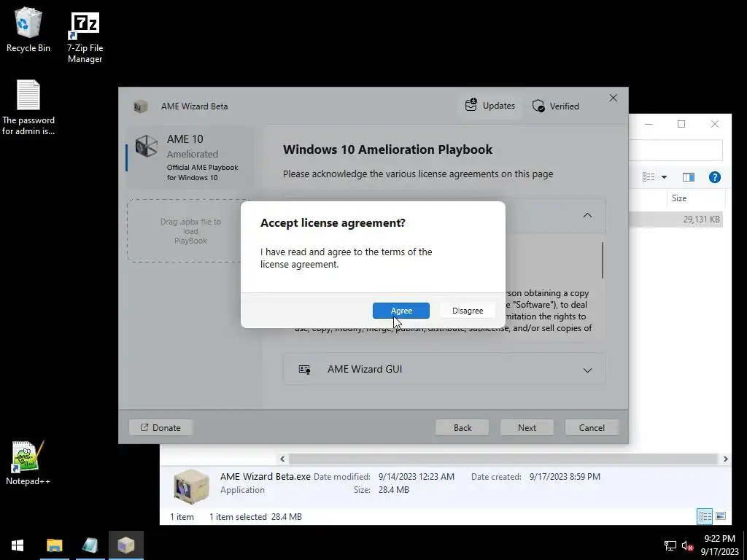Expand the AME Wizard GUI license

click(x=587, y=370)
